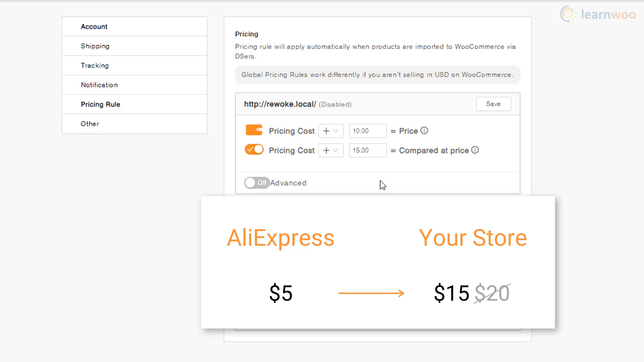Turn on the Advanced pricing toggle
The height and width of the screenshot is (362, 644).
(257, 183)
